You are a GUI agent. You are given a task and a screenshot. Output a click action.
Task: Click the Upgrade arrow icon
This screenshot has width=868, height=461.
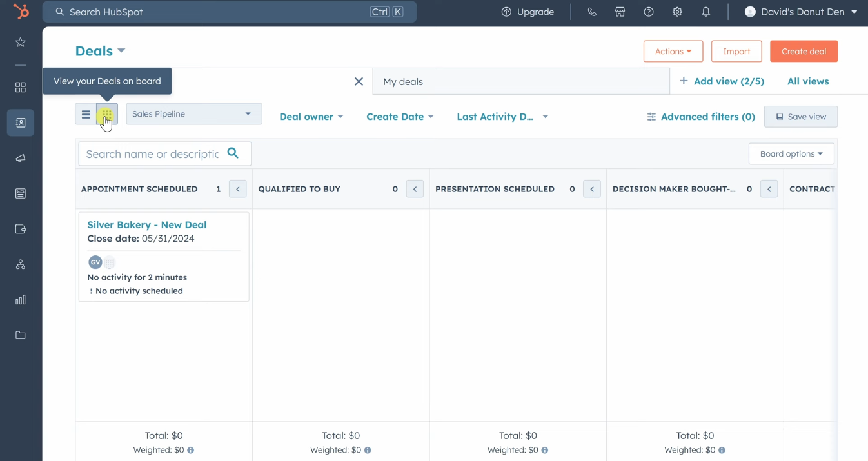[506, 12]
